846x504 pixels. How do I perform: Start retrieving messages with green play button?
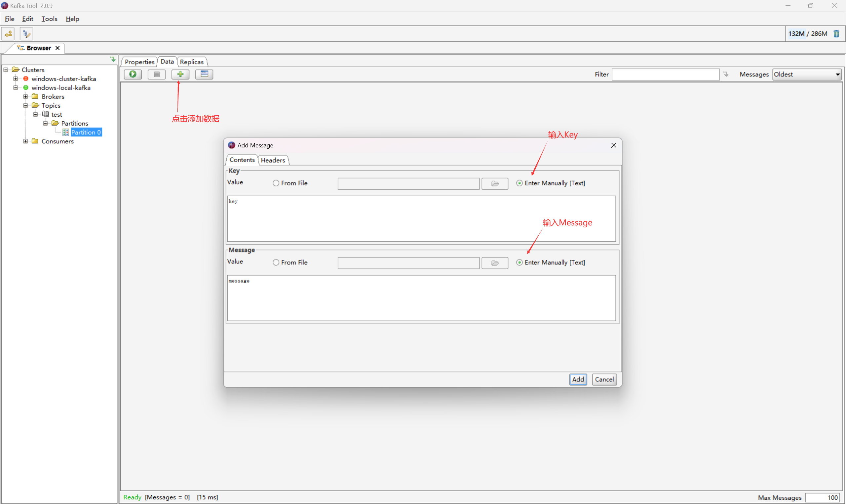coord(133,74)
